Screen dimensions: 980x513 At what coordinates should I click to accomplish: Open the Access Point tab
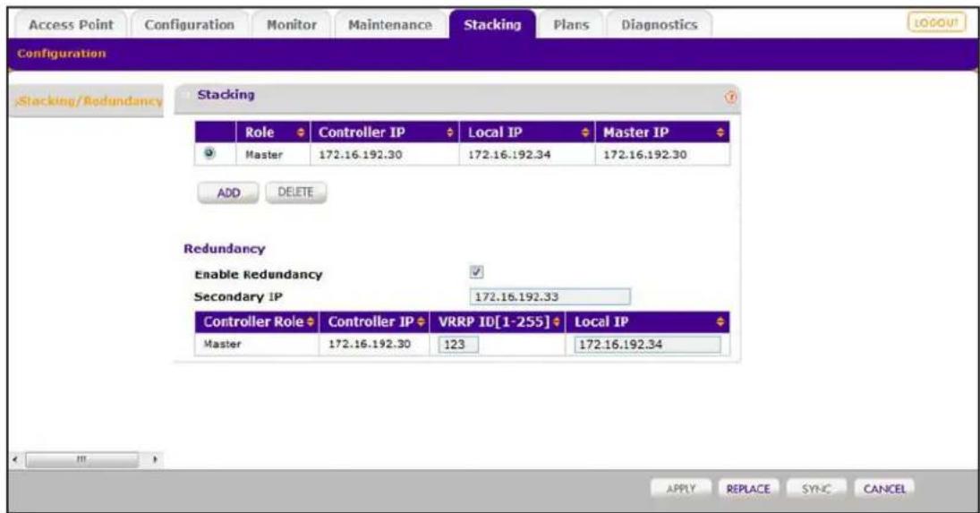coord(71,25)
